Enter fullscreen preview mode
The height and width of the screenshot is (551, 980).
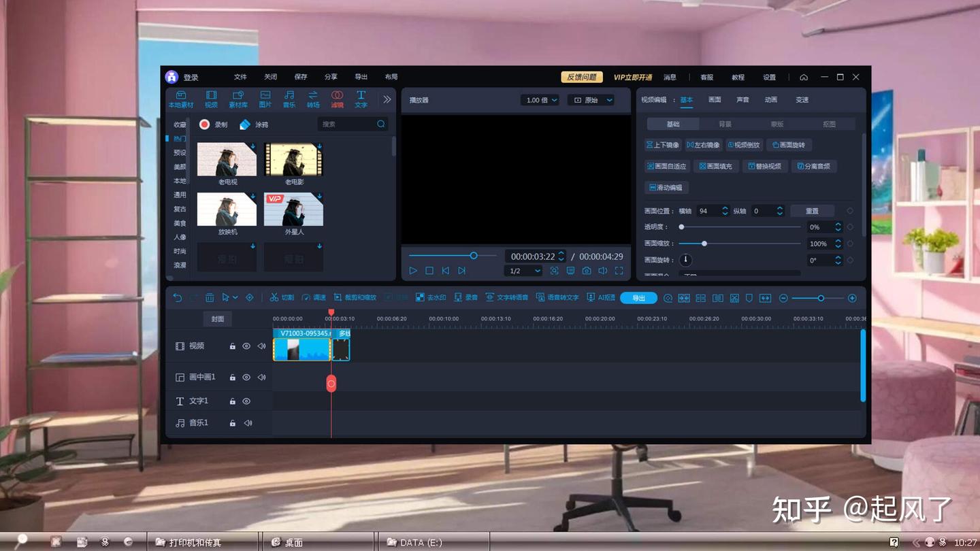[619, 271]
